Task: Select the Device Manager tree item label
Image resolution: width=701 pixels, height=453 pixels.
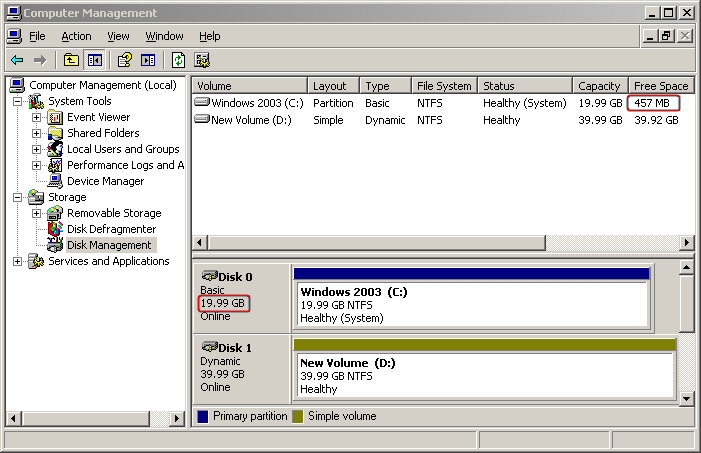Action: coord(106,181)
